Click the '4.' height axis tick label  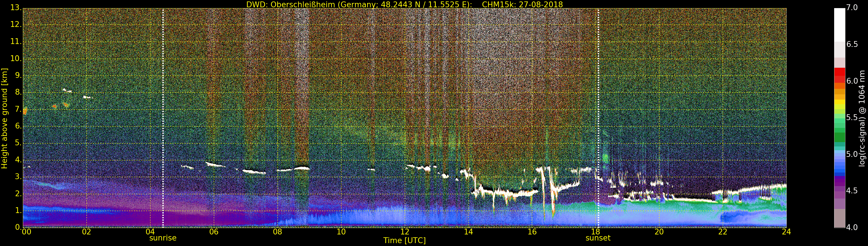point(19,160)
